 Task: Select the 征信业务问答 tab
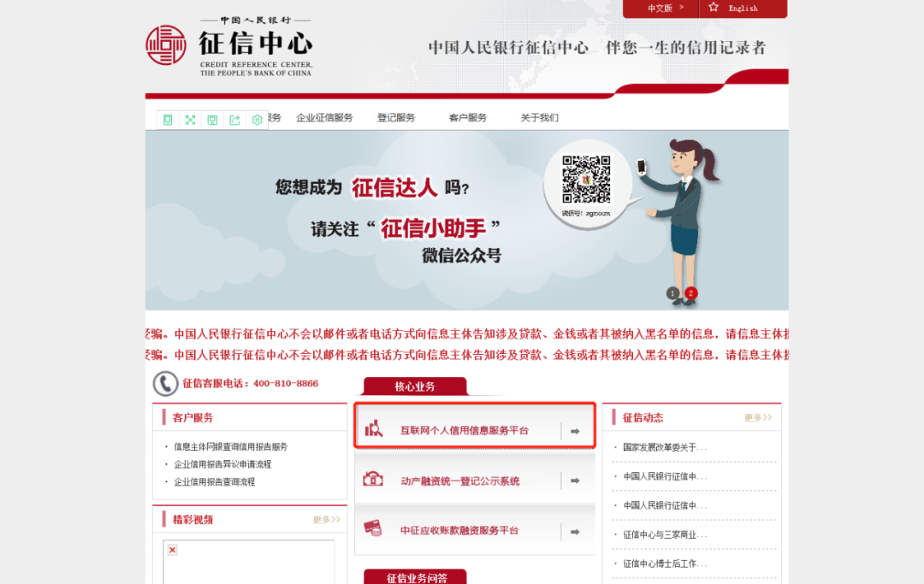tap(416, 577)
